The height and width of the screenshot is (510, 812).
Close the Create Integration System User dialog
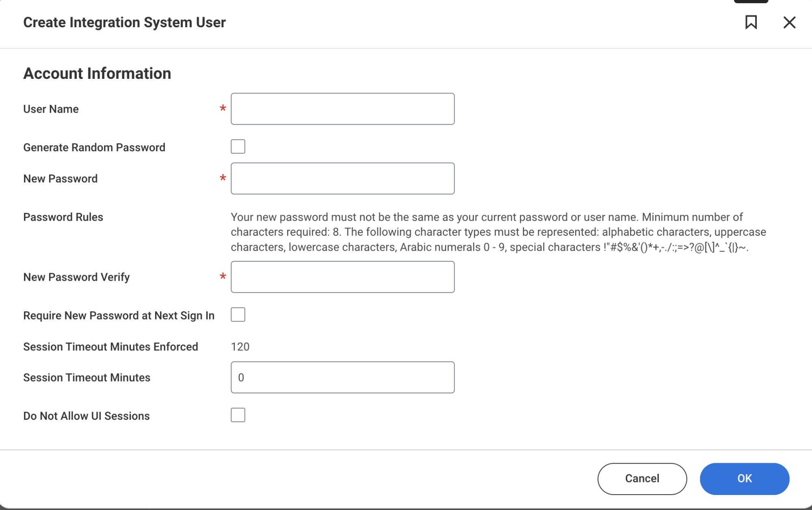tap(789, 22)
